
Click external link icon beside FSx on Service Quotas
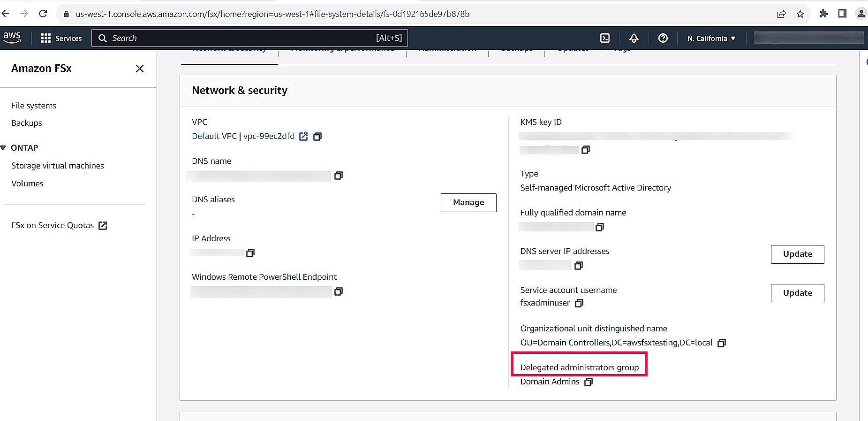(x=103, y=226)
